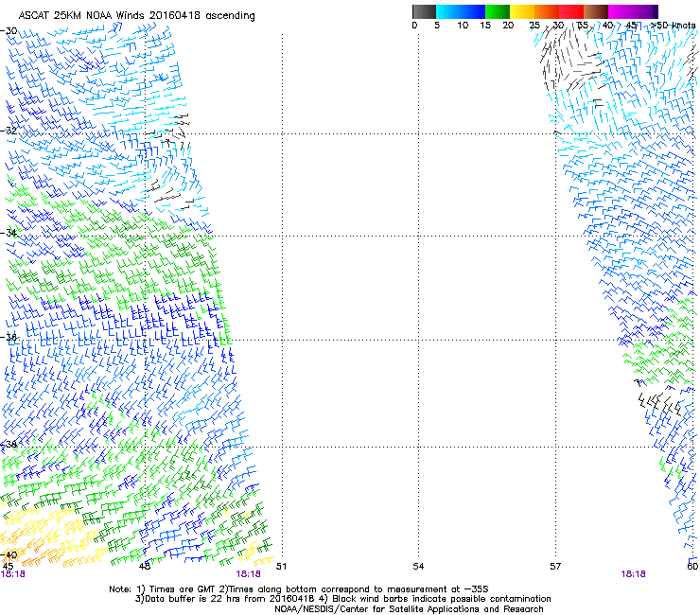Screen dimensions: 700x615
Task: Click the '-40' latitude axis label
Action: pos(9,554)
